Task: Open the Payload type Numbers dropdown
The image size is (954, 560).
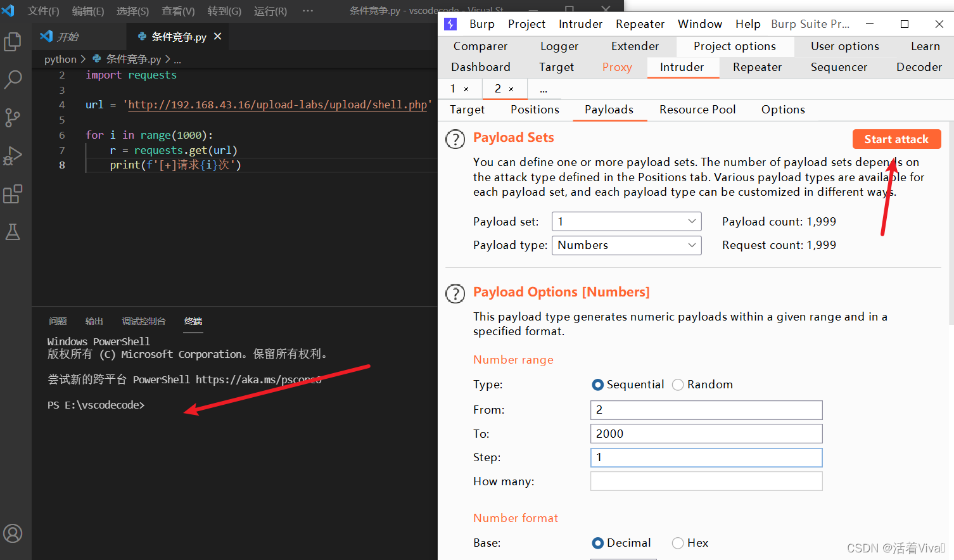Action: [x=626, y=245]
